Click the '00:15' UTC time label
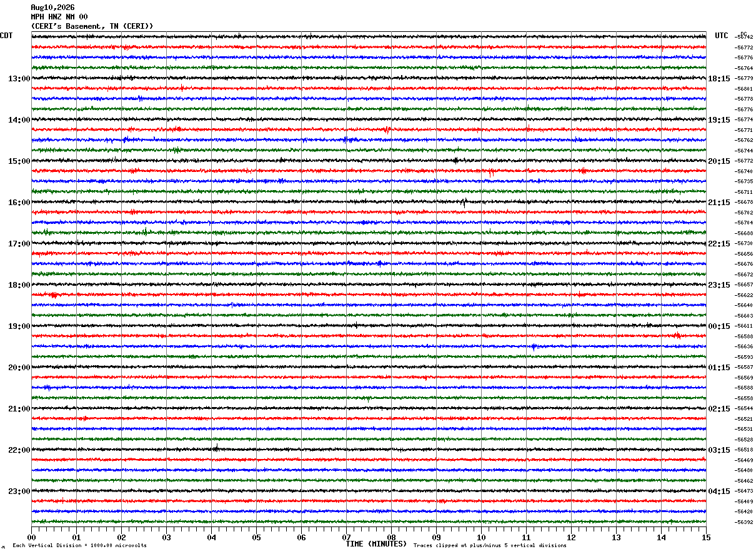756x554 pixels. [x=719, y=326]
